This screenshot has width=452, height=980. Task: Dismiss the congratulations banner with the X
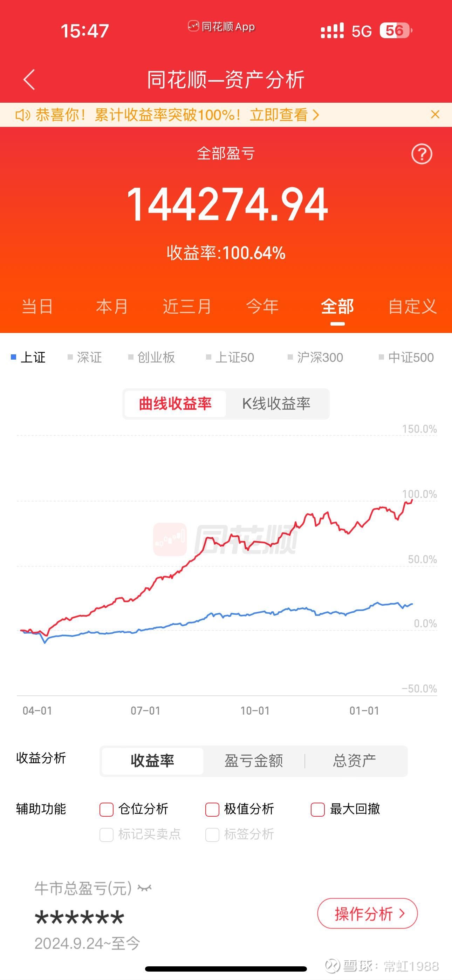coord(435,114)
